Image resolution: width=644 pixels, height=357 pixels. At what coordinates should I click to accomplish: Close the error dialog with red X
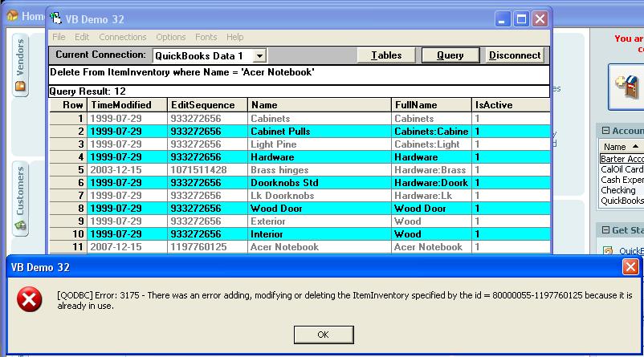(x=630, y=266)
